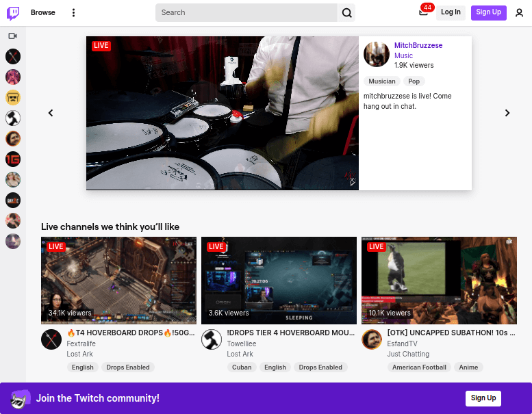Click the camera icon in sidebar

tap(13, 36)
